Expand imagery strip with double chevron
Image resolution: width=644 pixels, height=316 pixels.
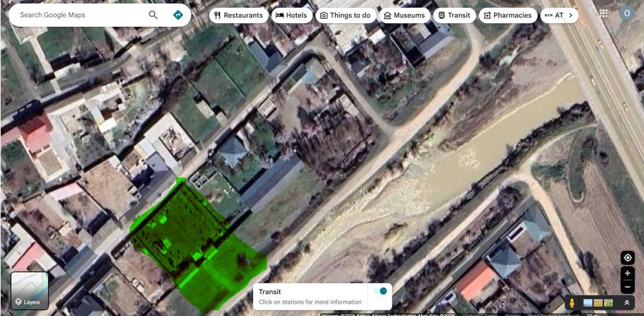[627, 303]
